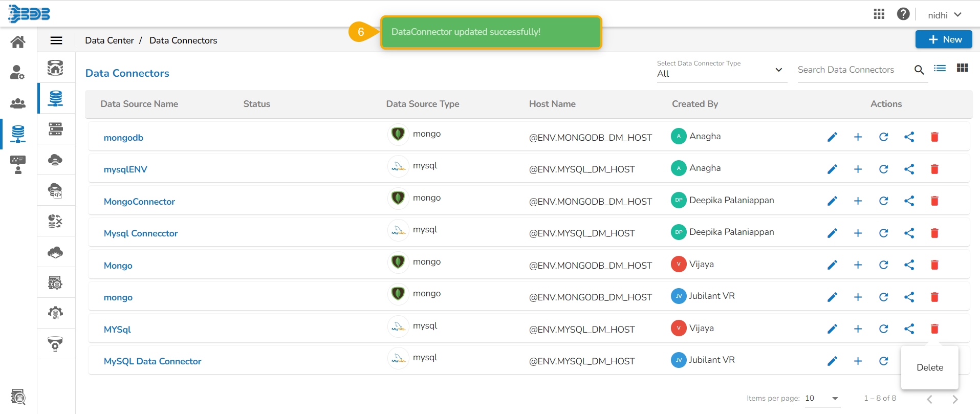
Task: Switch to grid card view layout
Action: 962,69
